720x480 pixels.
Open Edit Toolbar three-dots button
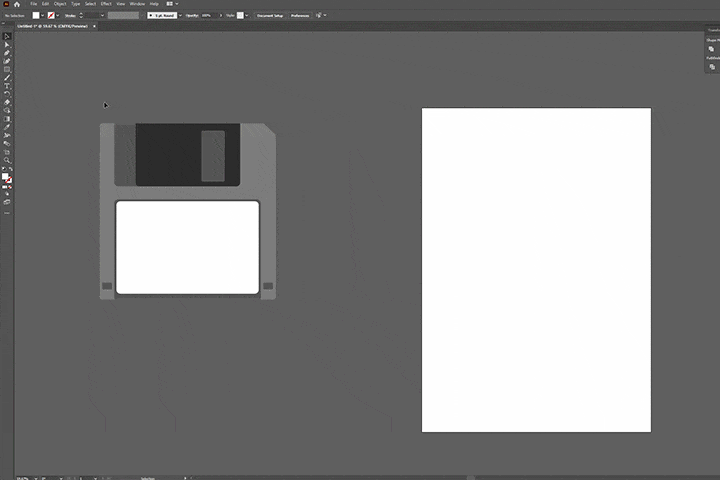[x=7, y=213]
